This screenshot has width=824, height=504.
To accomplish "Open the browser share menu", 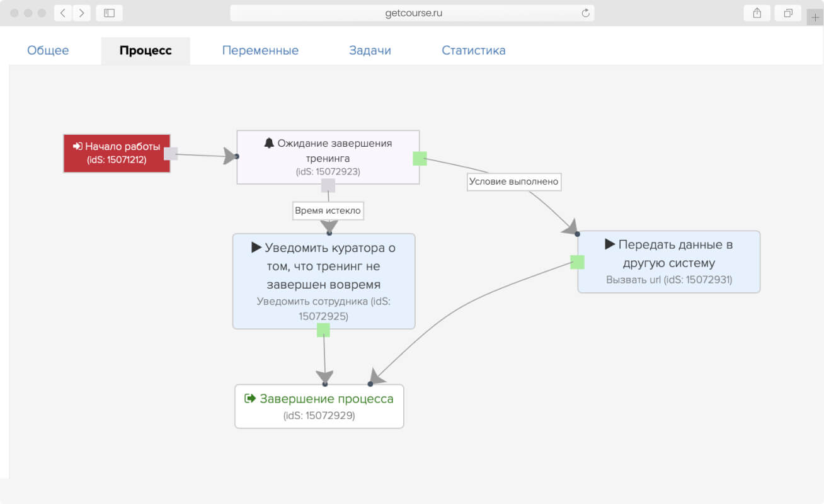I will pos(757,13).
